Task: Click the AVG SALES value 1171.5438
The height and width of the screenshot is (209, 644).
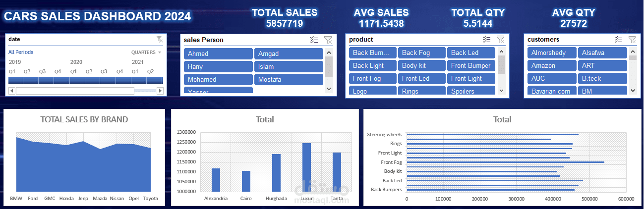Action: [x=381, y=23]
